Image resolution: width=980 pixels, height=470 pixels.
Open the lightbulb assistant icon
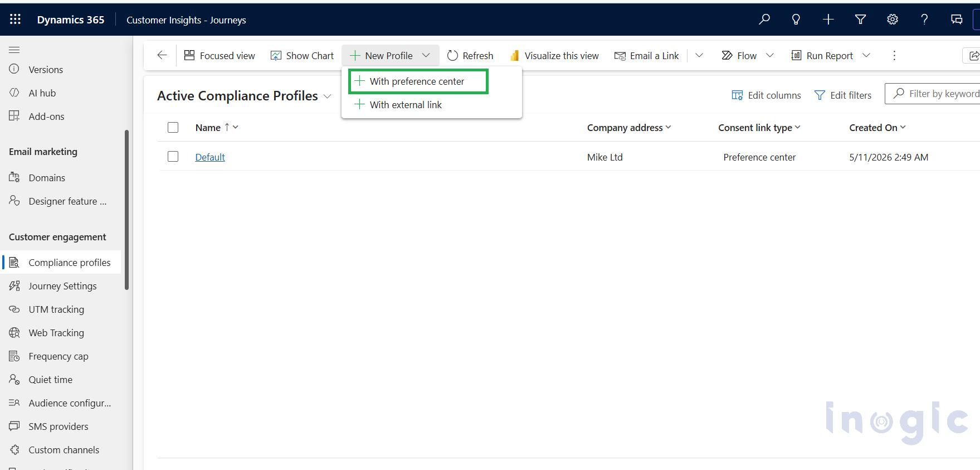[x=796, y=20]
